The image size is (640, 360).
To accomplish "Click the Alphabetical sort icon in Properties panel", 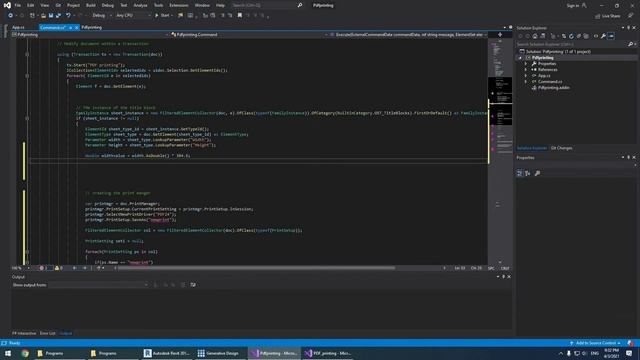I will coord(528,173).
